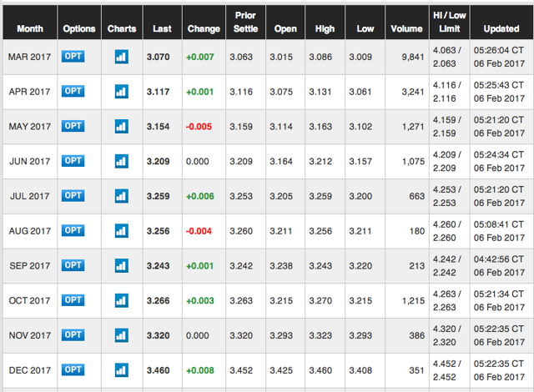
Task: Click limit value 4.063 / 2.063
Action: point(447,57)
